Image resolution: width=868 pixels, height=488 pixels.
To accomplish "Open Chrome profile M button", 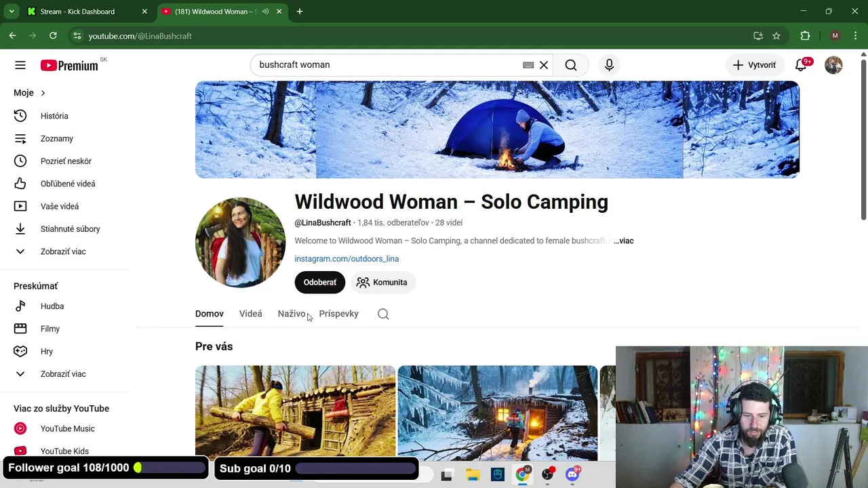I will click(x=835, y=36).
